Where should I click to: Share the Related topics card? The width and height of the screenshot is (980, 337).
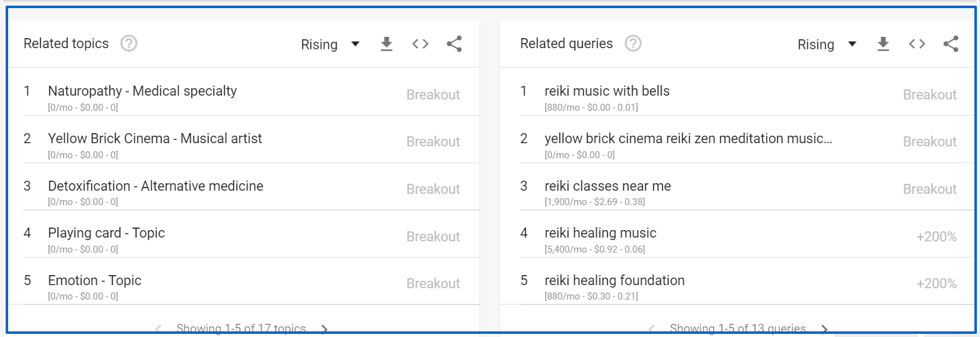pyautogui.click(x=454, y=44)
